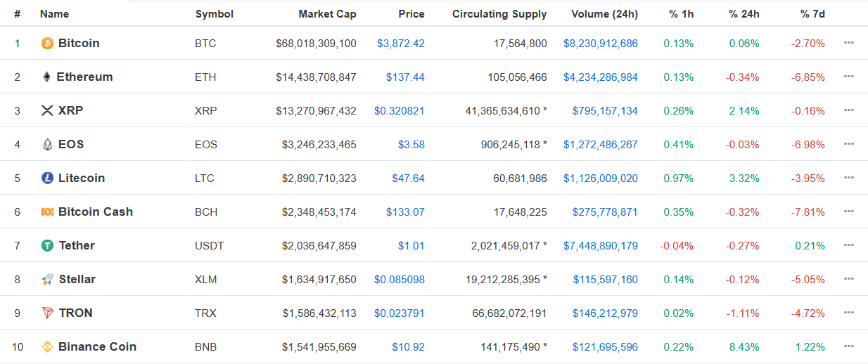868x364 pixels.
Task: Click Tether volume $7,448,890,179
Action: tap(601, 246)
